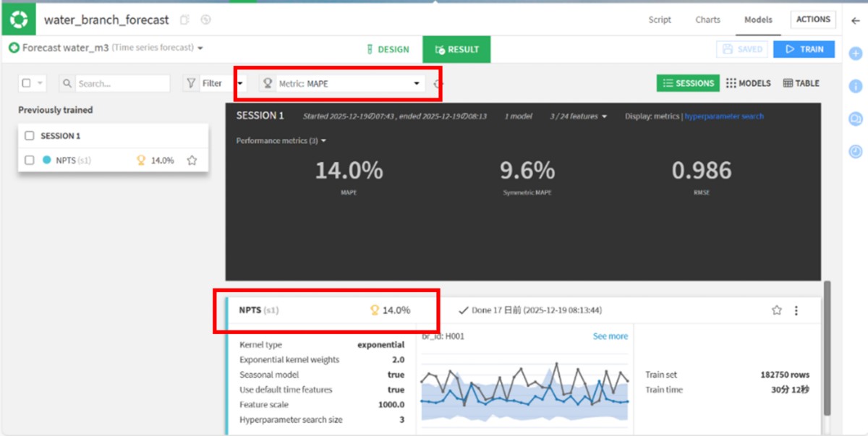Click the copy icon beside water_branch_forecast
This screenshot has height=436, width=868.
click(x=184, y=20)
